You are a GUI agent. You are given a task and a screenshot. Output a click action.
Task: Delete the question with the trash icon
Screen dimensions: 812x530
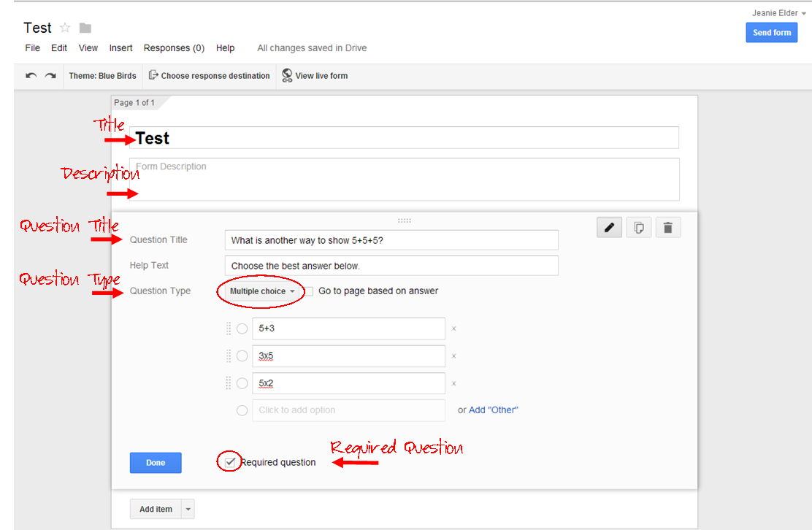(667, 227)
